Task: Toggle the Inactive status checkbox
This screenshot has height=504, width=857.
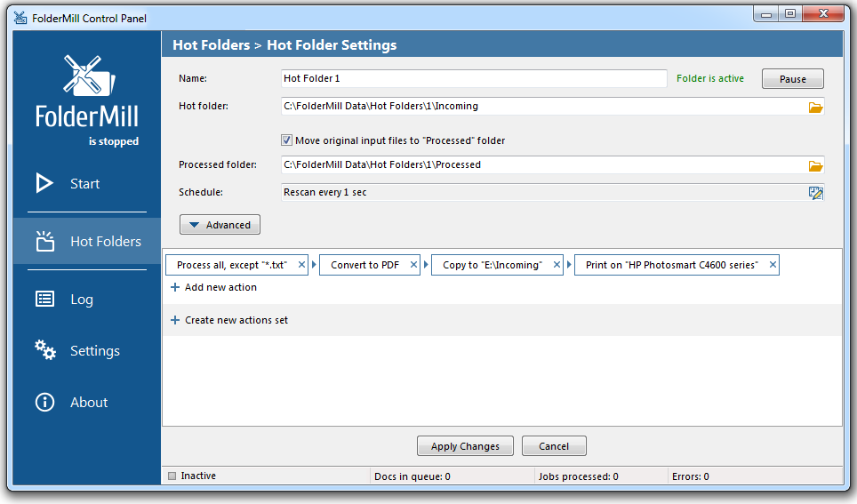Action: (x=172, y=476)
